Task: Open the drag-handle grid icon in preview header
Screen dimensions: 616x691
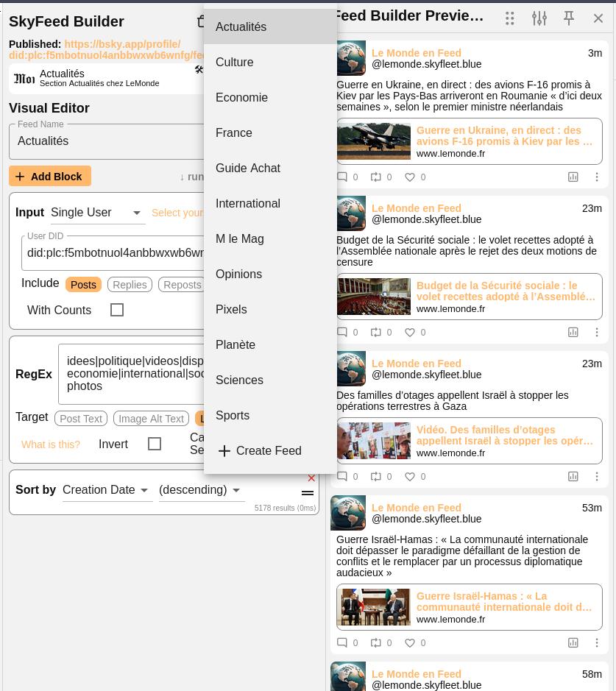Action: [x=510, y=18]
